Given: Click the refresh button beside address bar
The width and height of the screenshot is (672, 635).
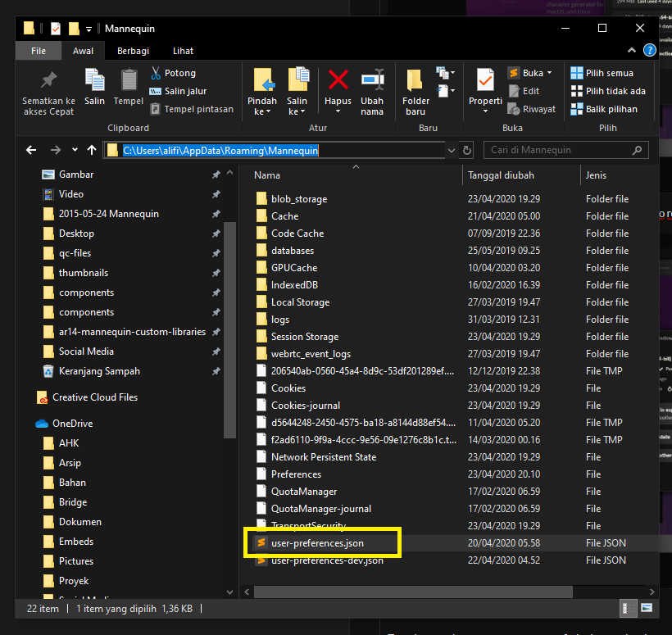Looking at the screenshot, I should 467,151.
